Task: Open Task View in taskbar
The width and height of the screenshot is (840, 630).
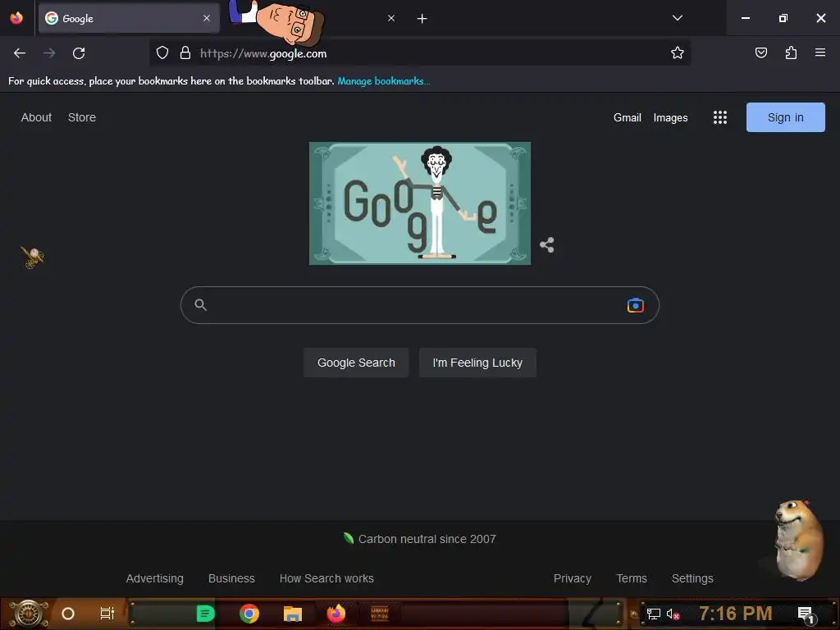Action: coord(107,614)
